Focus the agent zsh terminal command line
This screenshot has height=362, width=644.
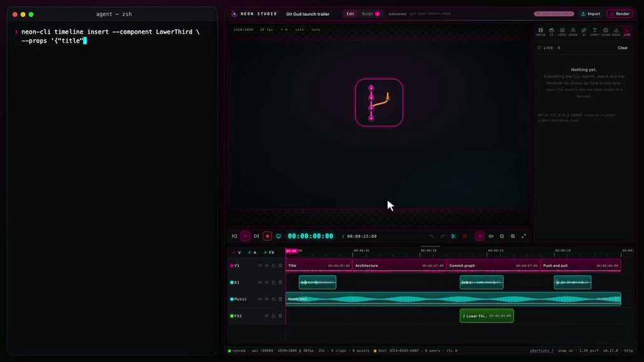pos(111,36)
